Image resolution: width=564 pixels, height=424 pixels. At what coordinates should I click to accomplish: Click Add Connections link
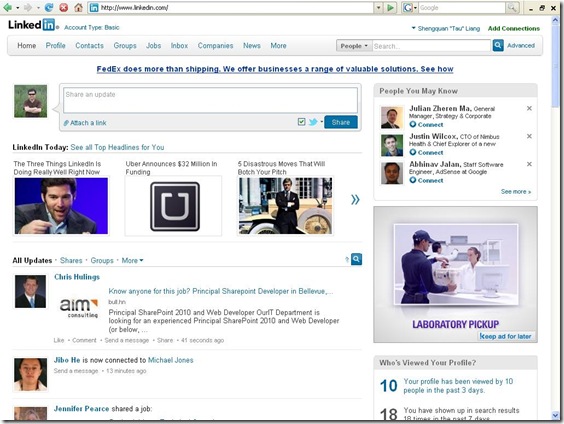[514, 28]
